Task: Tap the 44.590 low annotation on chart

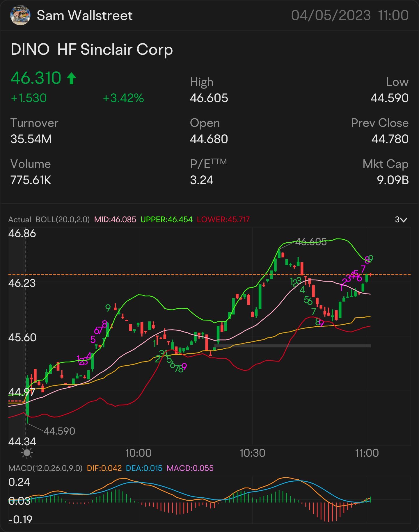Action: click(59, 431)
